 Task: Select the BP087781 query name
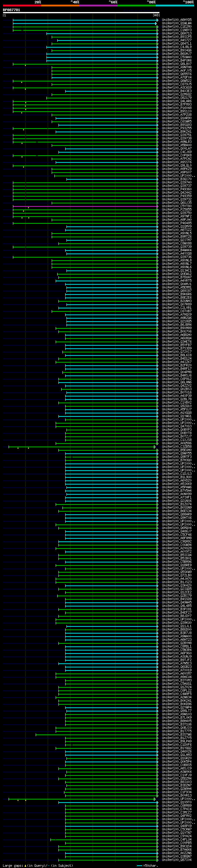(x=11, y=10)
